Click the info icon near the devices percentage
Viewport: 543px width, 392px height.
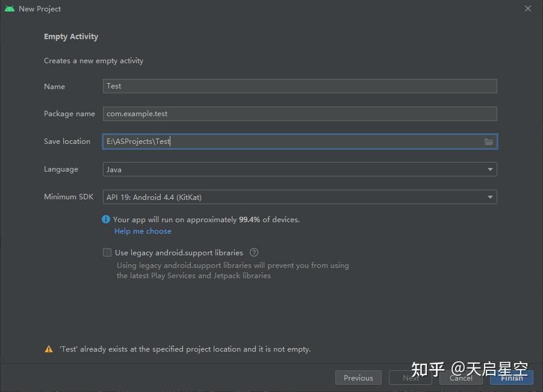tap(106, 219)
